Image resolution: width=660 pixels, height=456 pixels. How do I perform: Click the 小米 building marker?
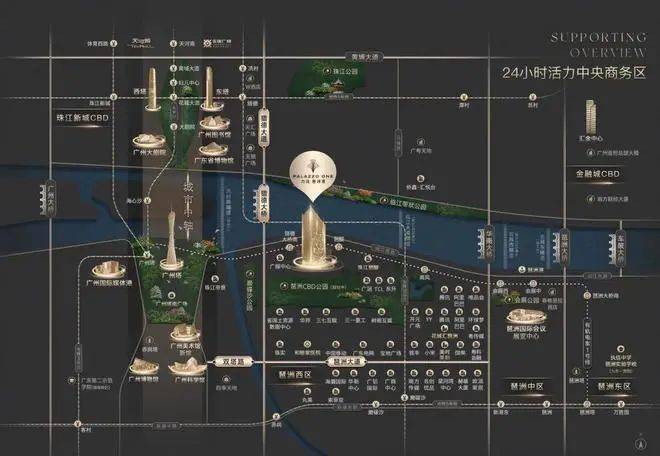(429, 345)
